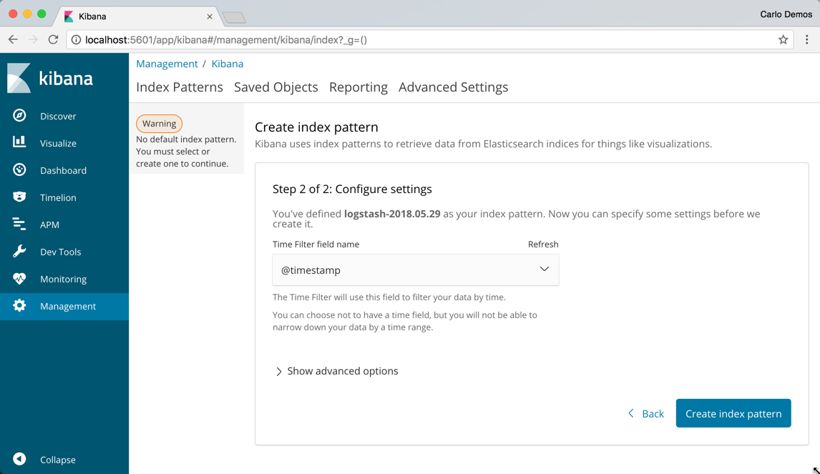The height and width of the screenshot is (474, 820).
Task: Open Chrome three-dot menu
Action: point(806,40)
